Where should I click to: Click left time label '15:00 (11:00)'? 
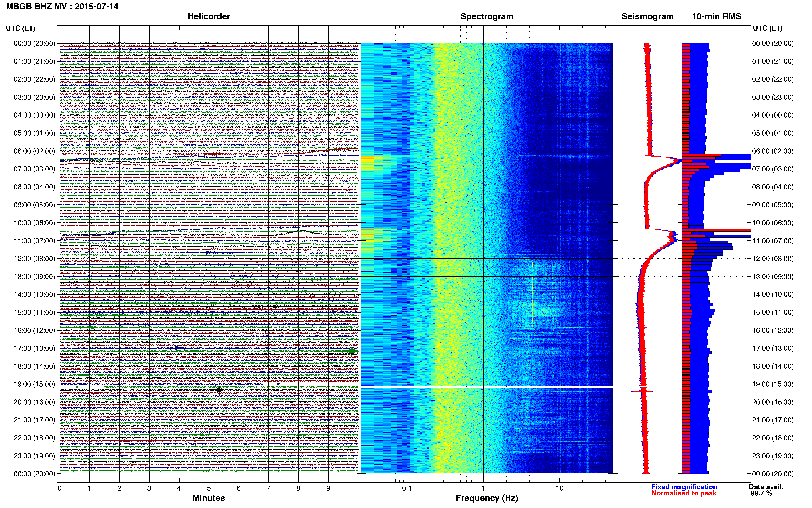coord(34,312)
